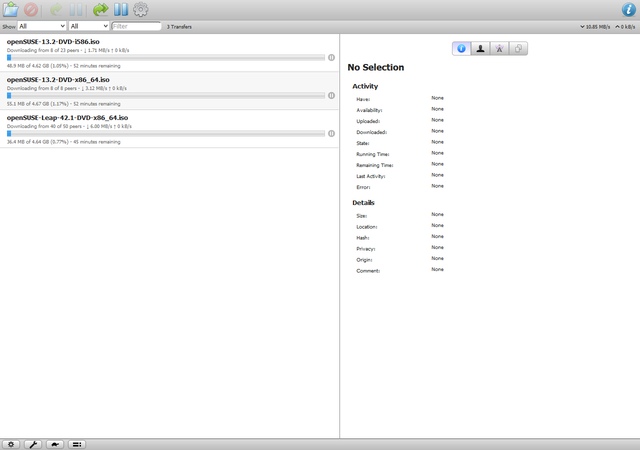Click the blue Pause All torrents icon

(121, 9)
